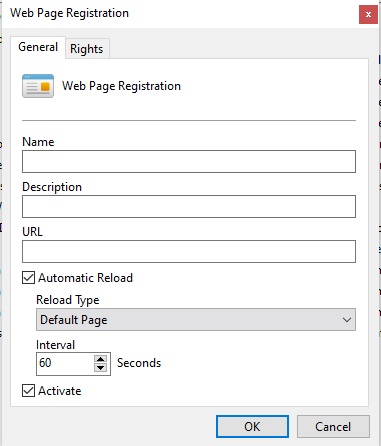Click the Web Page Registration heading text
Image resolution: width=381 pixels, height=446 pixels.
[121, 86]
